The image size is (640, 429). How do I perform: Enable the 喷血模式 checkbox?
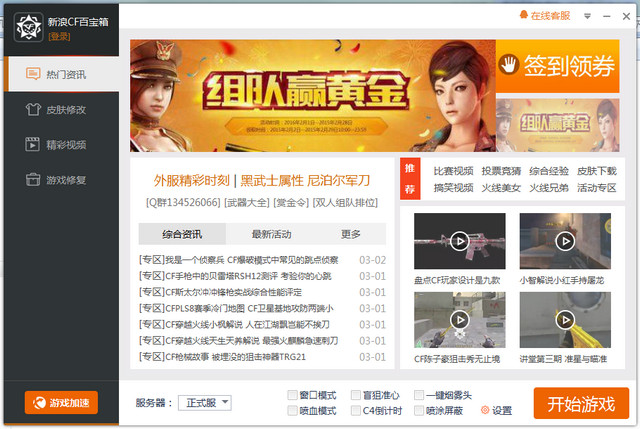(292, 410)
